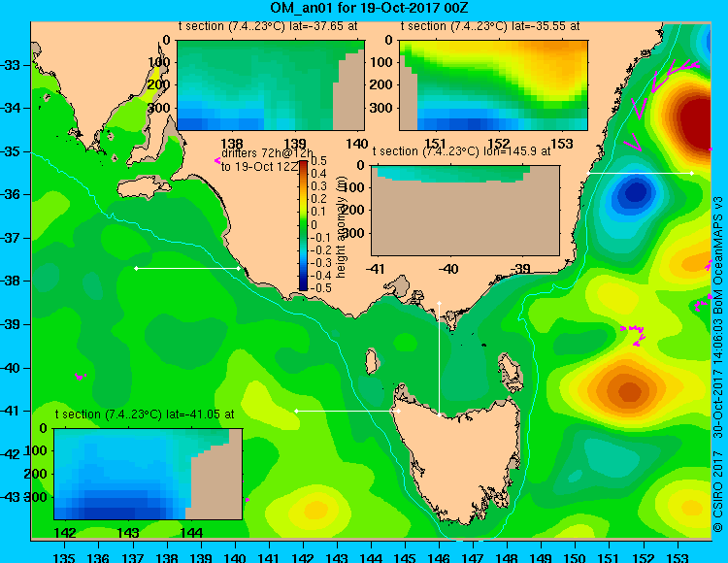
Task: Click the '150' longitude label on bottom axis
Action: click(x=576, y=557)
